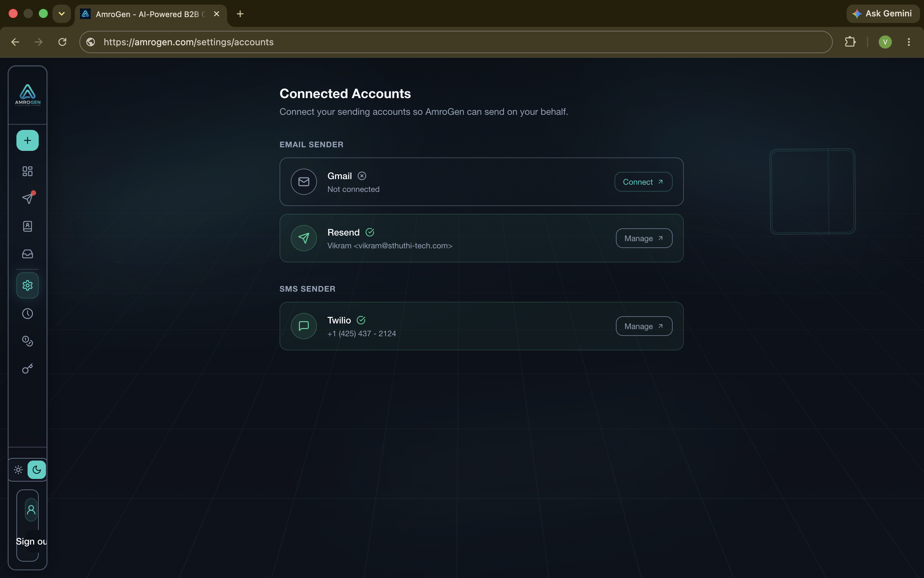This screenshot has height=578, width=924.
Task: Click the SMS SENDER section label
Action: pos(307,289)
